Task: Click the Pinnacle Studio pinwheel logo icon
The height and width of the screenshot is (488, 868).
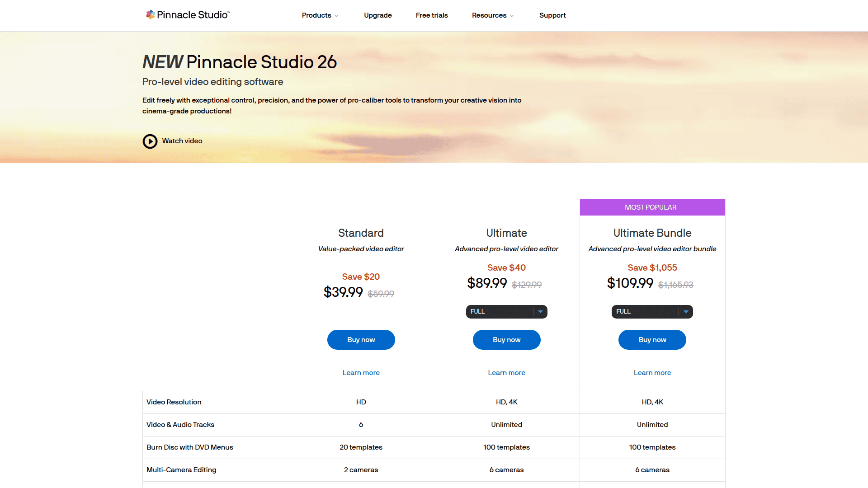Action: [x=151, y=15]
